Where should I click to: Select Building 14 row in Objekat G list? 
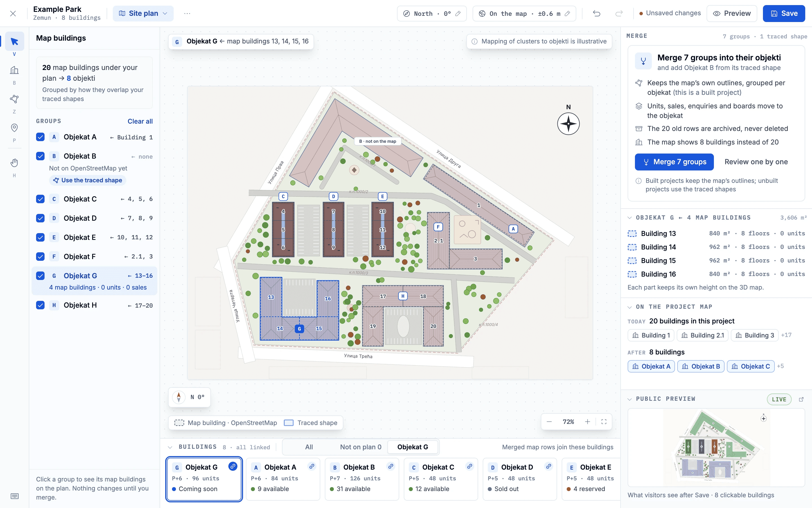(716, 247)
